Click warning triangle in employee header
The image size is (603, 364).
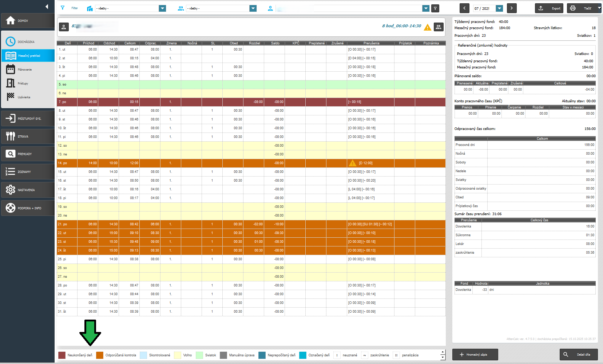(x=428, y=27)
